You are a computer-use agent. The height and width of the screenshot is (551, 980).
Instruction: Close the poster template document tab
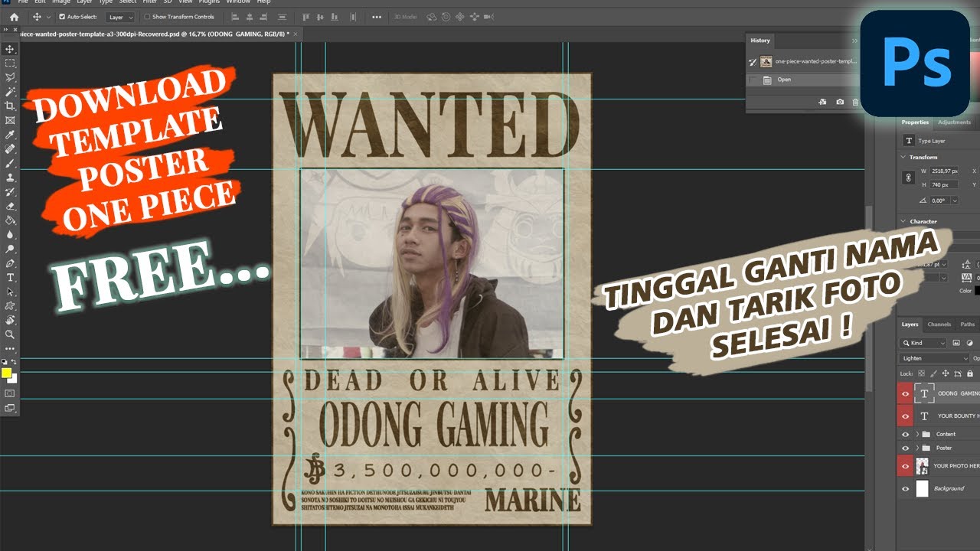click(296, 34)
